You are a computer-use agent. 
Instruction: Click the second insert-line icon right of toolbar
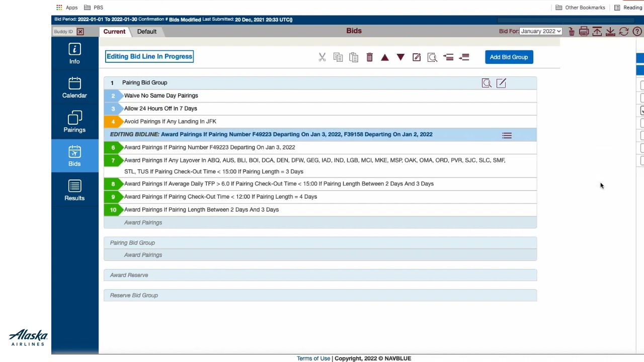(x=464, y=57)
